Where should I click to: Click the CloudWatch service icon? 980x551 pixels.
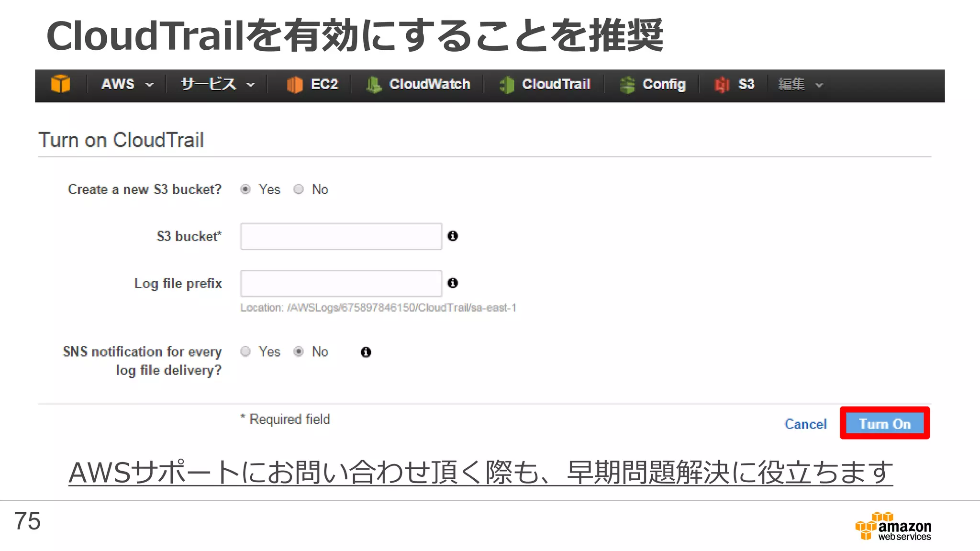pos(374,85)
